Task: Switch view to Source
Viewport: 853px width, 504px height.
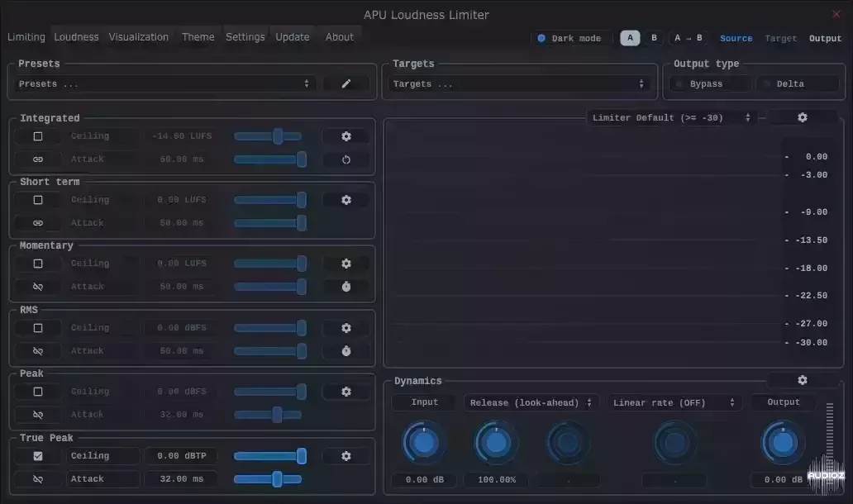Action: point(736,38)
